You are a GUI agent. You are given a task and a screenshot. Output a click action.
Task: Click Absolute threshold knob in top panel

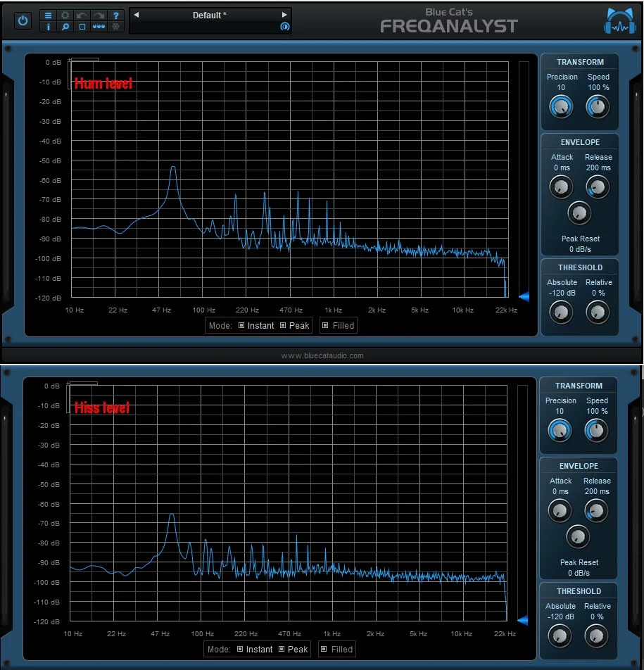[x=561, y=312]
